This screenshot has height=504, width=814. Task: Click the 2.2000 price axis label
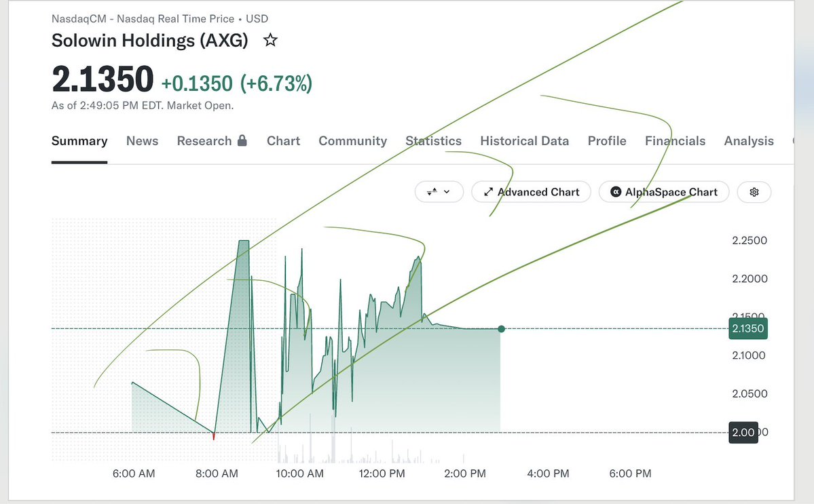pyautogui.click(x=750, y=279)
